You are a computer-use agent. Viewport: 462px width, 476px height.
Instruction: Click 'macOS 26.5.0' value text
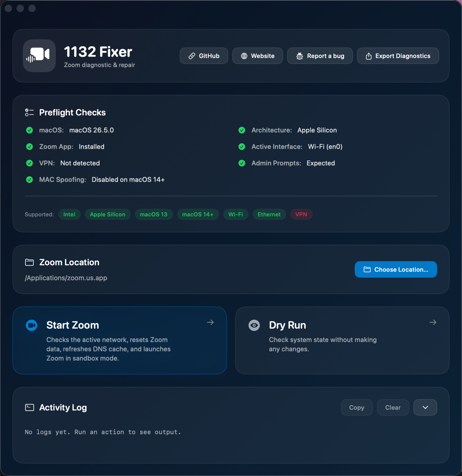(x=91, y=130)
